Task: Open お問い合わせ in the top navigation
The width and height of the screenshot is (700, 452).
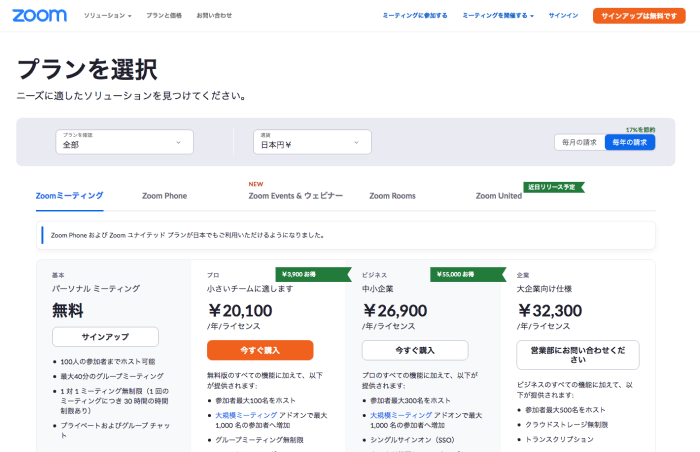Action: pos(214,16)
